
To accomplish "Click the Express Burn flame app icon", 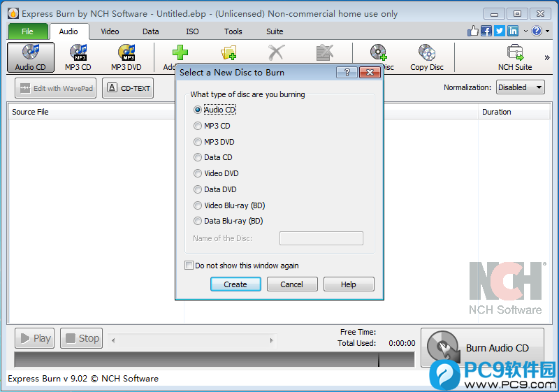I will [13, 13].
